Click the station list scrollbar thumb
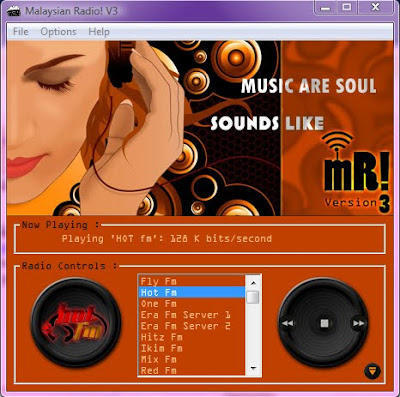This screenshot has height=397, width=400. click(253, 297)
